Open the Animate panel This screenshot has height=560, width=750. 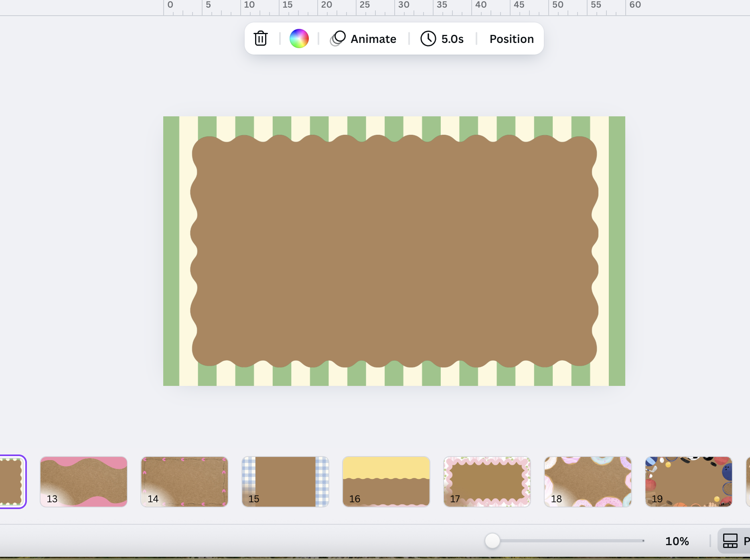(363, 39)
